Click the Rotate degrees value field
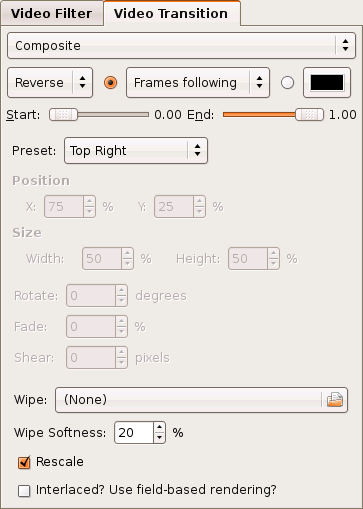 tap(91, 296)
